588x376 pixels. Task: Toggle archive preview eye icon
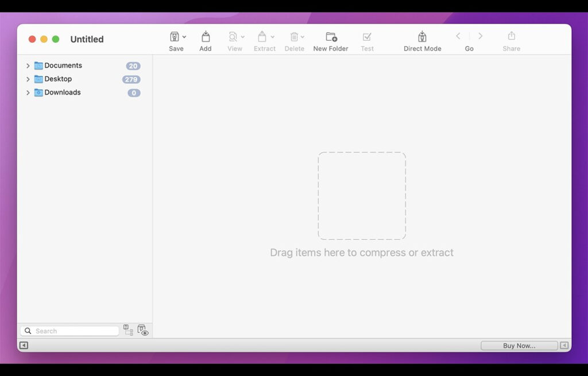(143, 331)
